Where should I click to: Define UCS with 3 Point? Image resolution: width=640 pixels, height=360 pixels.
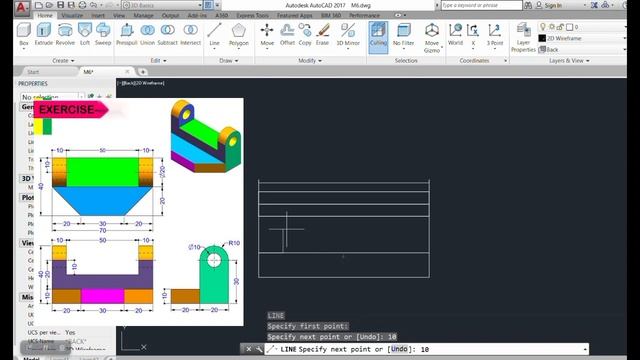(495, 35)
